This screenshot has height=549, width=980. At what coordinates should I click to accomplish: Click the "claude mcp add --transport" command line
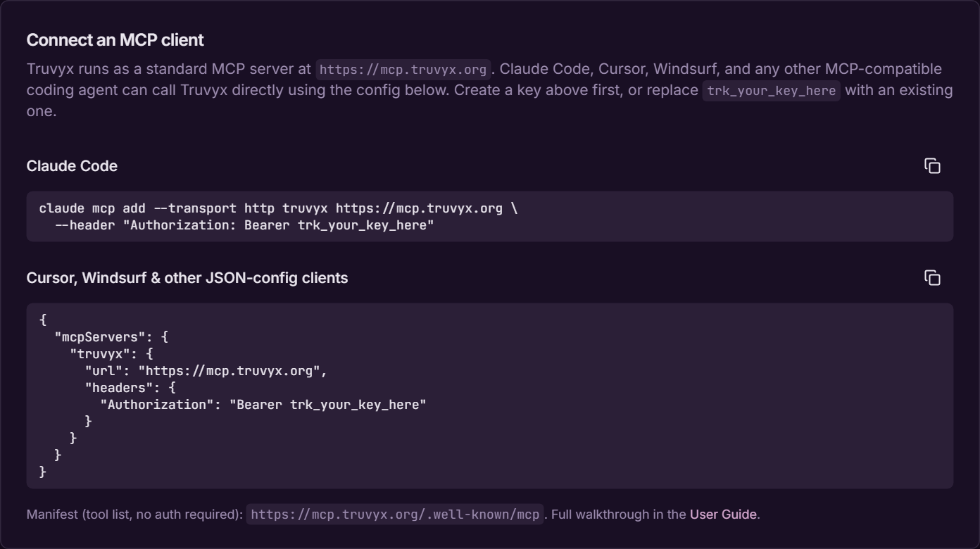(x=279, y=208)
